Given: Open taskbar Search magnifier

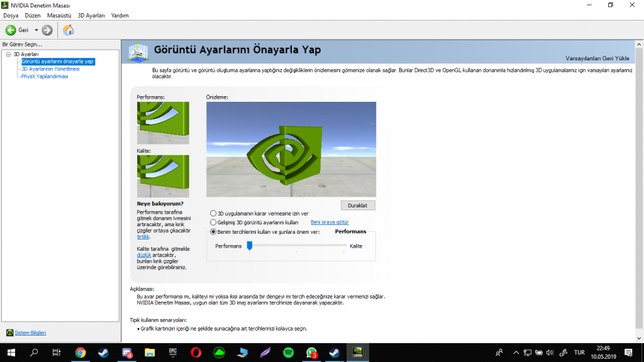Looking at the screenshot, I should (34, 353).
